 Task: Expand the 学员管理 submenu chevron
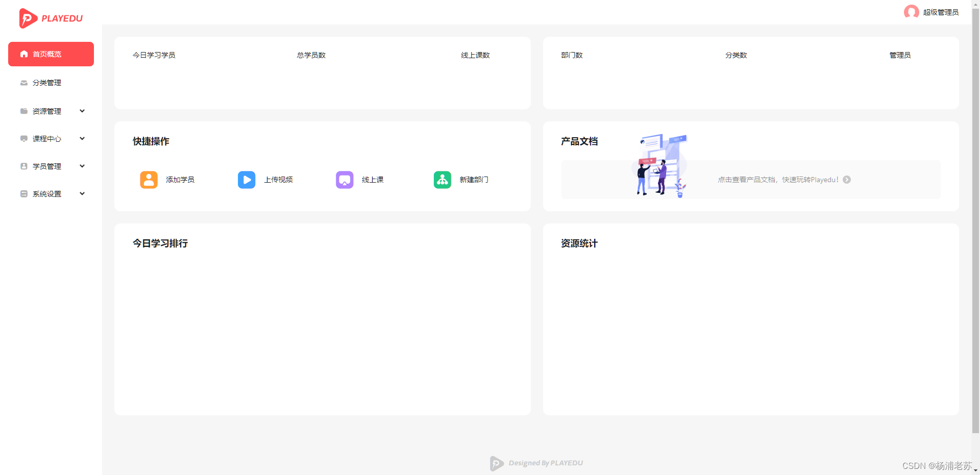pyautogui.click(x=82, y=166)
